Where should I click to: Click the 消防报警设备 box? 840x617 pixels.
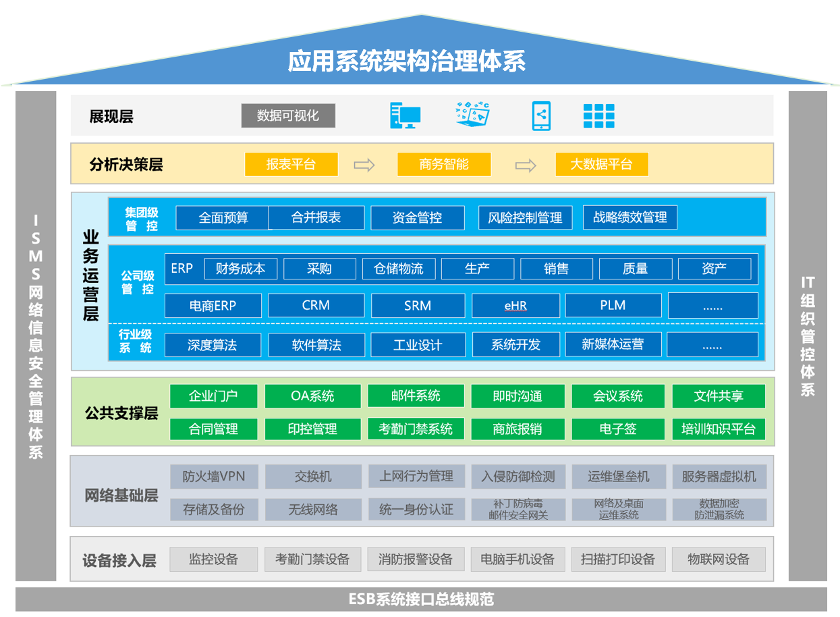(416, 560)
